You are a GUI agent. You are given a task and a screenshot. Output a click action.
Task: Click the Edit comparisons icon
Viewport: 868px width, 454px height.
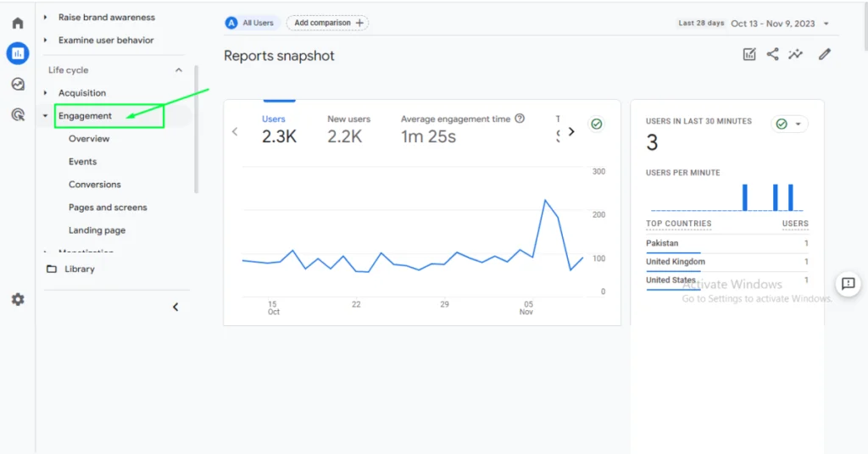click(x=748, y=54)
